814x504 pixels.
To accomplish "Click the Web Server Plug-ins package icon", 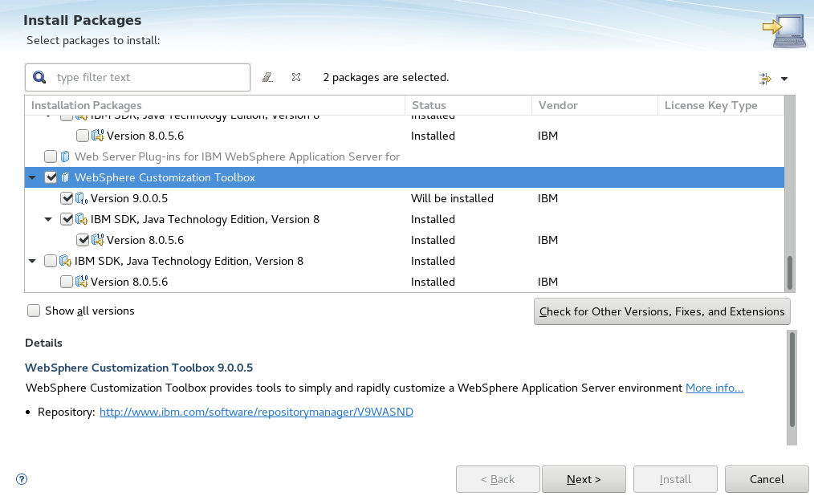I will coord(65,156).
